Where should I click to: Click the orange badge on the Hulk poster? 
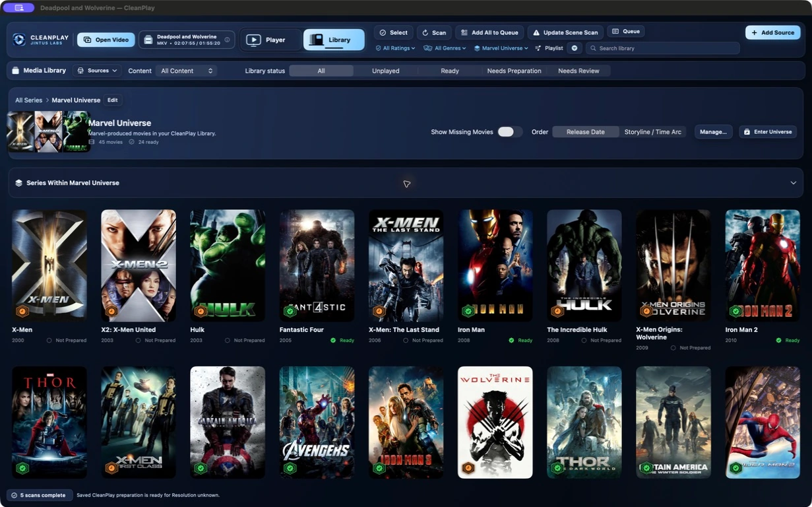coord(201,311)
